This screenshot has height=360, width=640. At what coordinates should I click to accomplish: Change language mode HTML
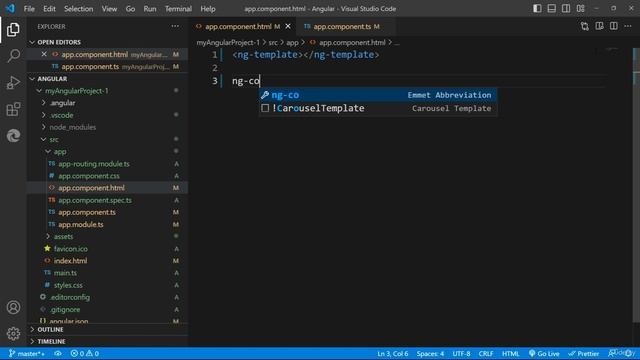[x=510, y=353]
